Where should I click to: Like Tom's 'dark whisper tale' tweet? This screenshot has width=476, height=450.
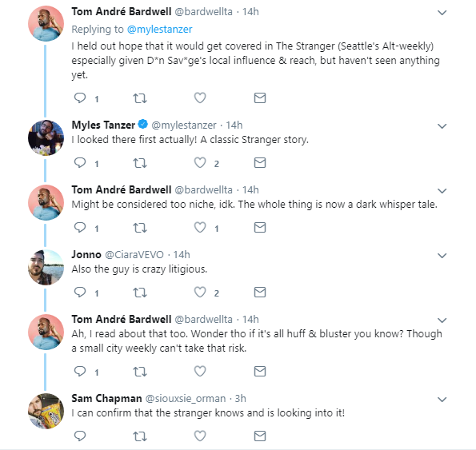200,228
